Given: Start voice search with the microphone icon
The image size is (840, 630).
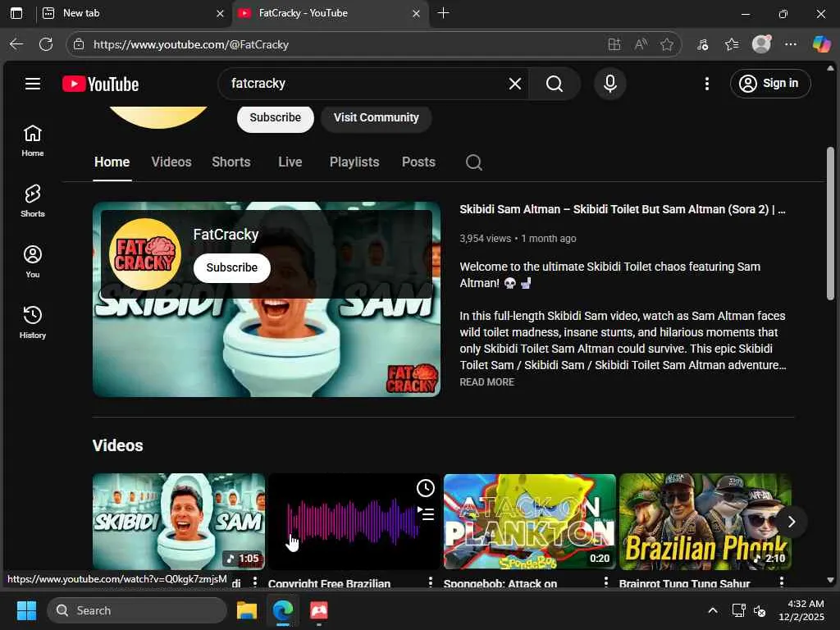Looking at the screenshot, I should pos(609,84).
